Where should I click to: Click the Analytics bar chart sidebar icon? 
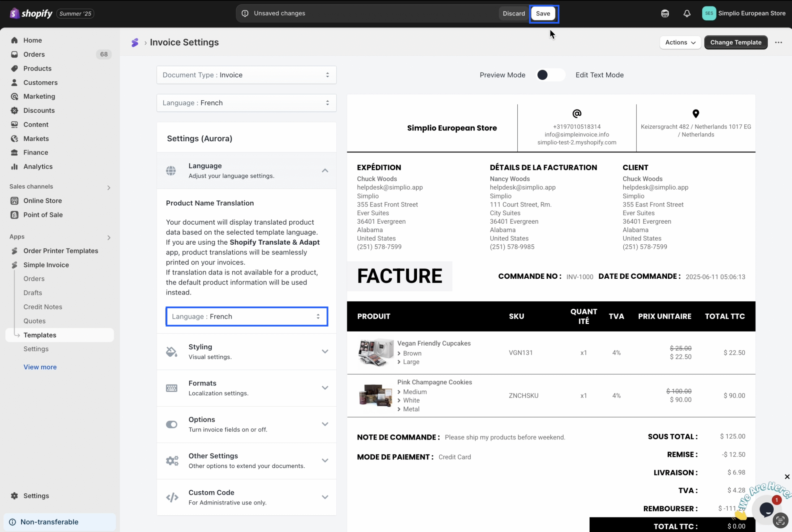[x=14, y=167]
